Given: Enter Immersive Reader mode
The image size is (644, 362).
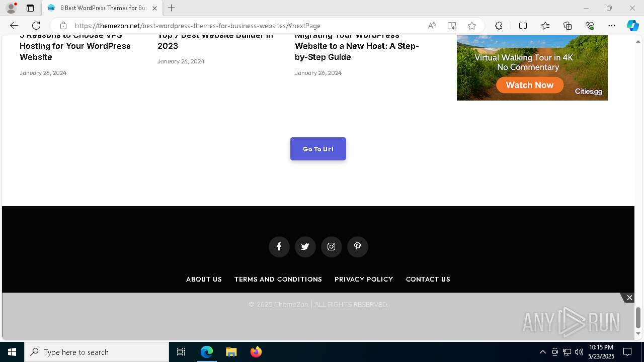Looking at the screenshot, I should click(452, 26).
